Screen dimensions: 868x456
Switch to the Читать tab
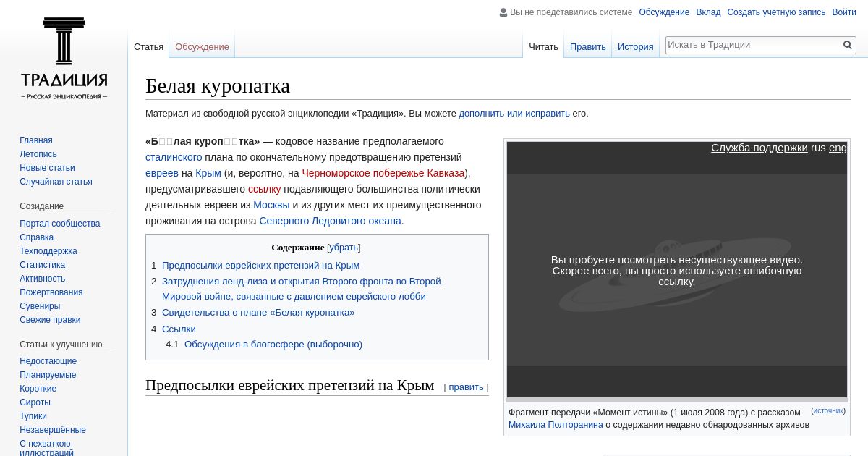click(x=543, y=46)
